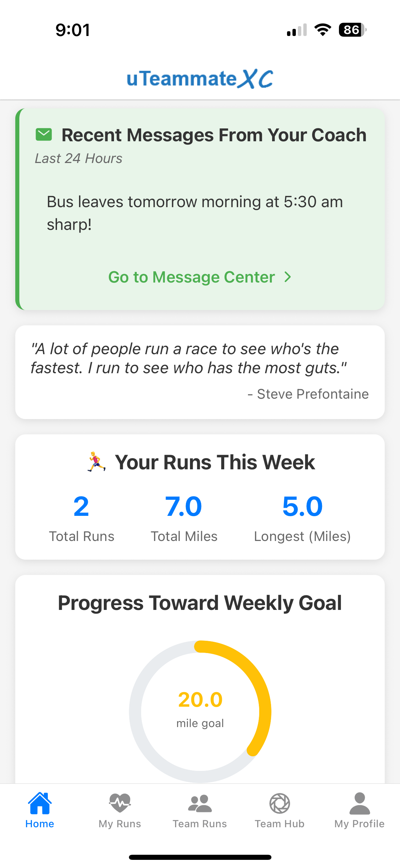Image resolution: width=400 pixels, height=868 pixels.
Task: Tap the runner emoji icon
Action: 97,462
